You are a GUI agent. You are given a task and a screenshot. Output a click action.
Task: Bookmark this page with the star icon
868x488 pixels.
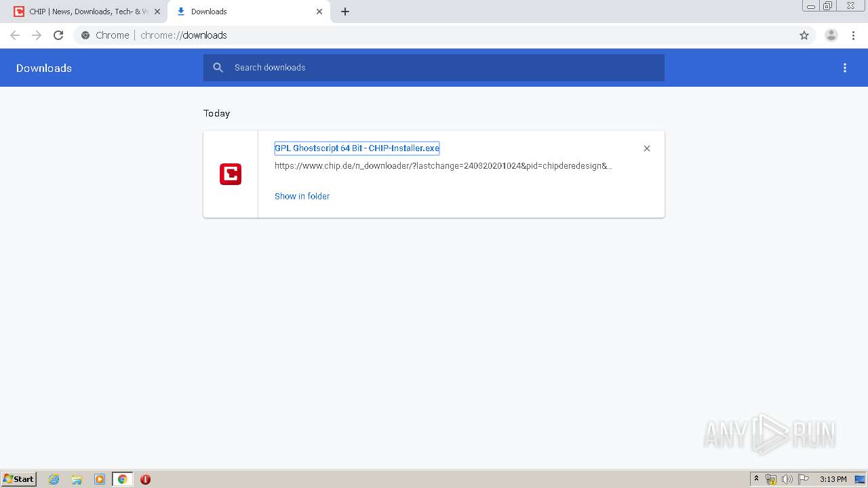point(804,35)
